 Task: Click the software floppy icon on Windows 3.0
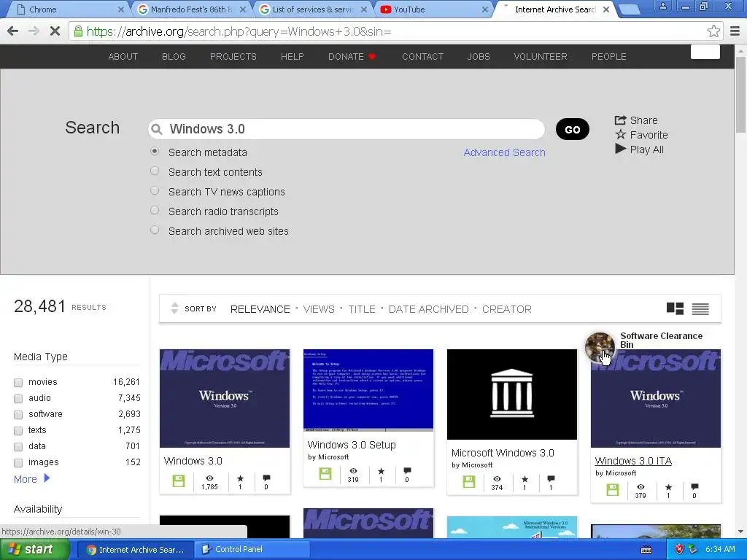pyautogui.click(x=179, y=481)
